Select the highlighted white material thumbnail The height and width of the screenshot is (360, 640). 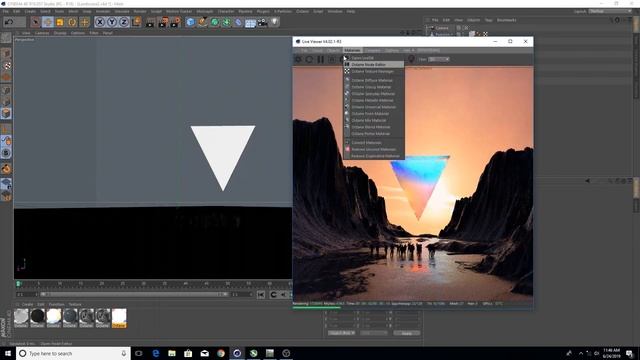[119, 318]
